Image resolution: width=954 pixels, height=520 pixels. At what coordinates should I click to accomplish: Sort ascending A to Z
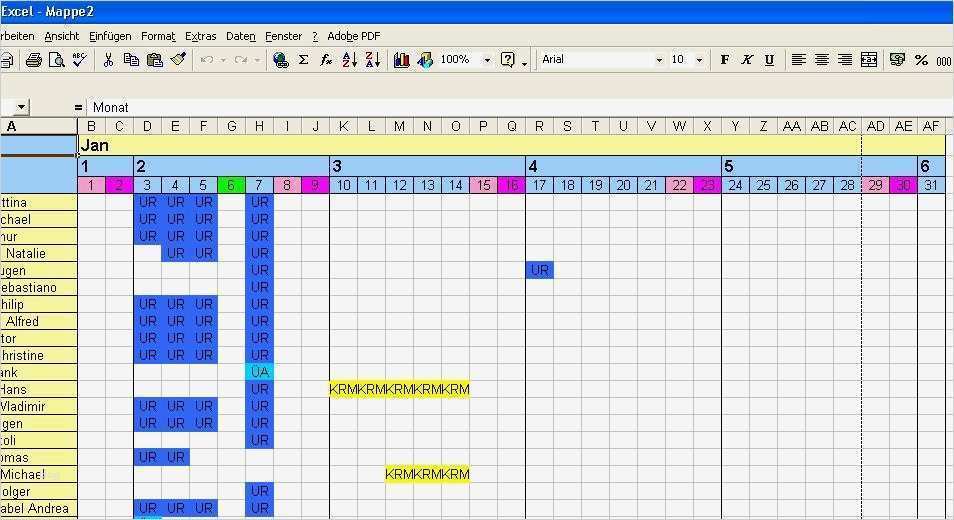(x=350, y=60)
